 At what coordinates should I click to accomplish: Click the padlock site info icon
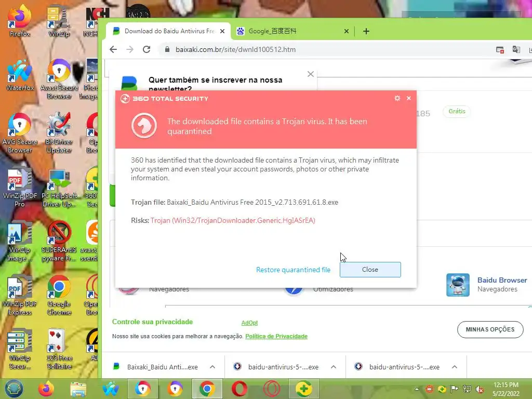coord(167,49)
